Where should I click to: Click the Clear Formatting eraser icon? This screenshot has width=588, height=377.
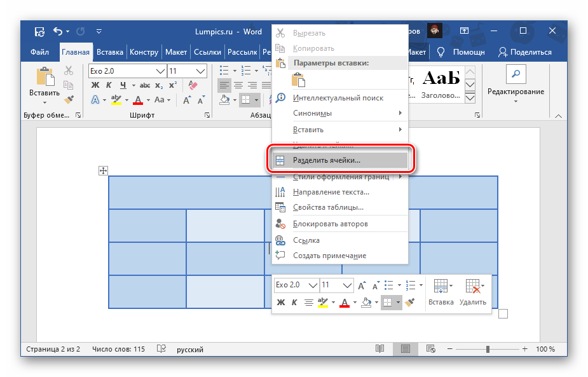(x=194, y=85)
